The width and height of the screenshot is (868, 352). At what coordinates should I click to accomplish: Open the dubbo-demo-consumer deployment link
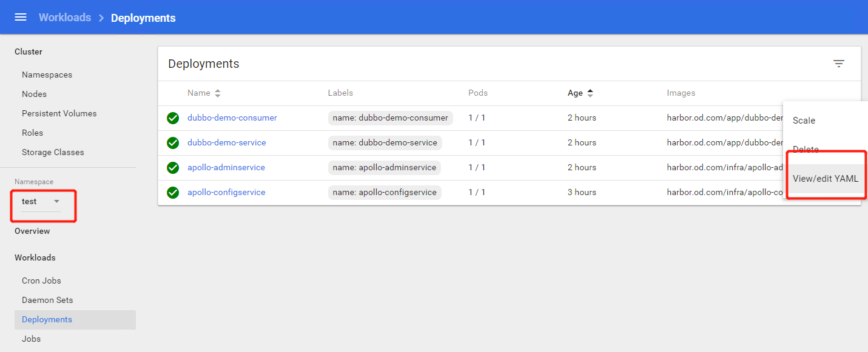point(232,118)
